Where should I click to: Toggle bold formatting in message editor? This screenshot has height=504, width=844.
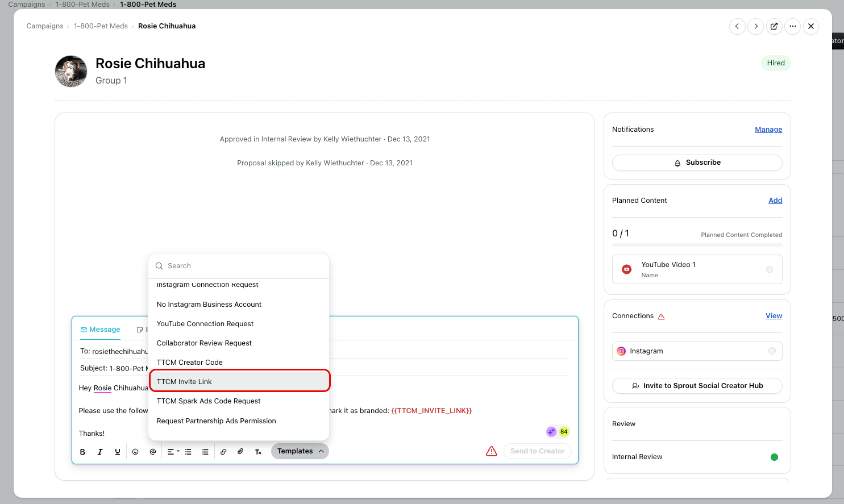point(82,452)
